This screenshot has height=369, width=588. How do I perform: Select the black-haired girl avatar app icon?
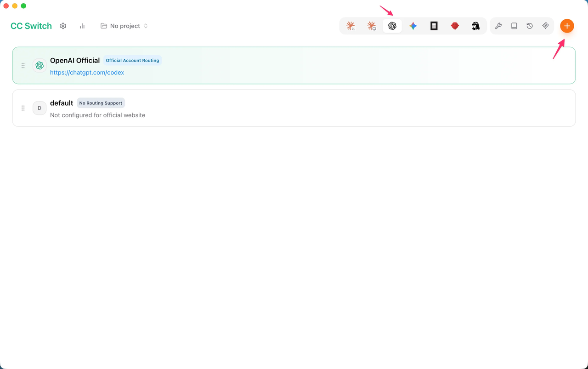tap(476, 26)
